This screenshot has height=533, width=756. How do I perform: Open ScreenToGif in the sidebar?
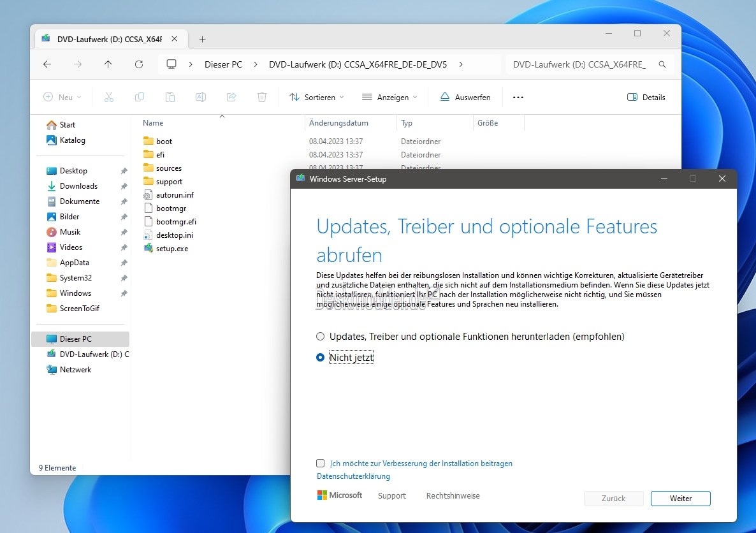[x=73, y=308]
